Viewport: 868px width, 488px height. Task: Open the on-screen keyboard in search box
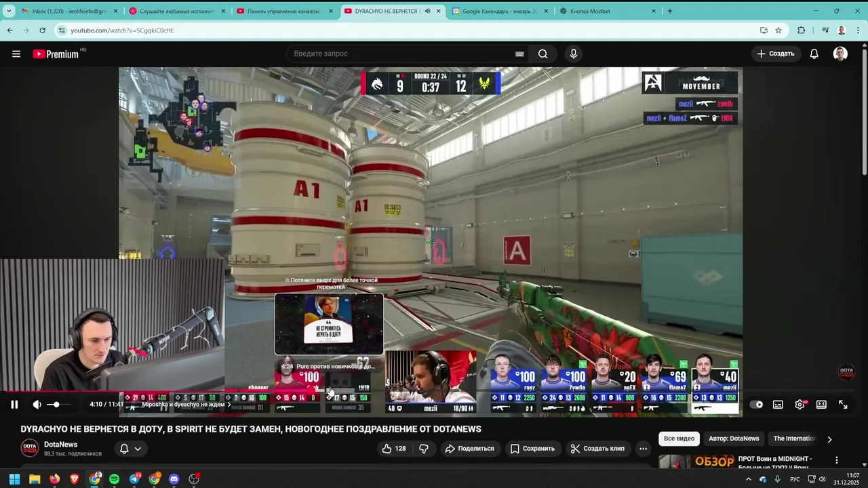point(519,54)
